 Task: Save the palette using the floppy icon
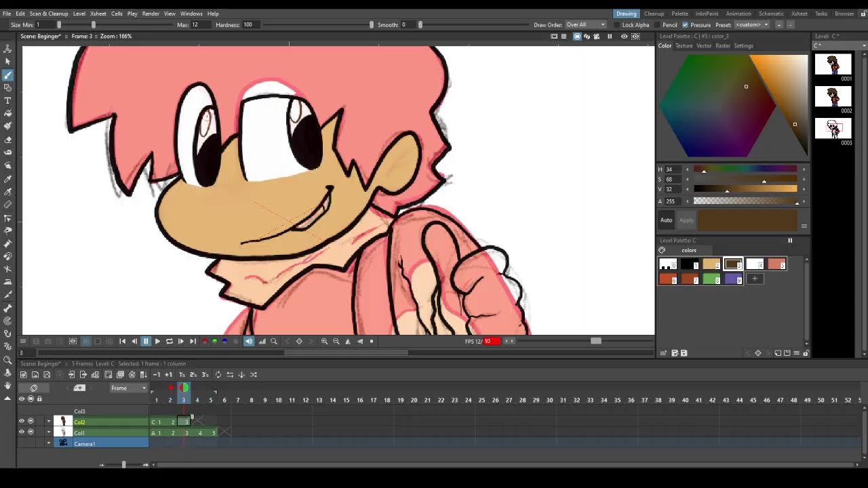684,353
